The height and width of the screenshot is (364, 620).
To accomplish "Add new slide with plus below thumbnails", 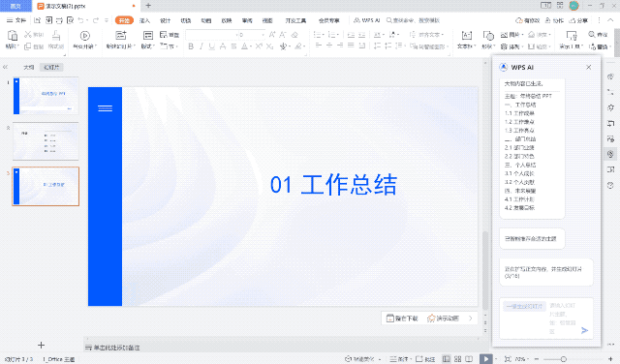I will pos(41,345).
